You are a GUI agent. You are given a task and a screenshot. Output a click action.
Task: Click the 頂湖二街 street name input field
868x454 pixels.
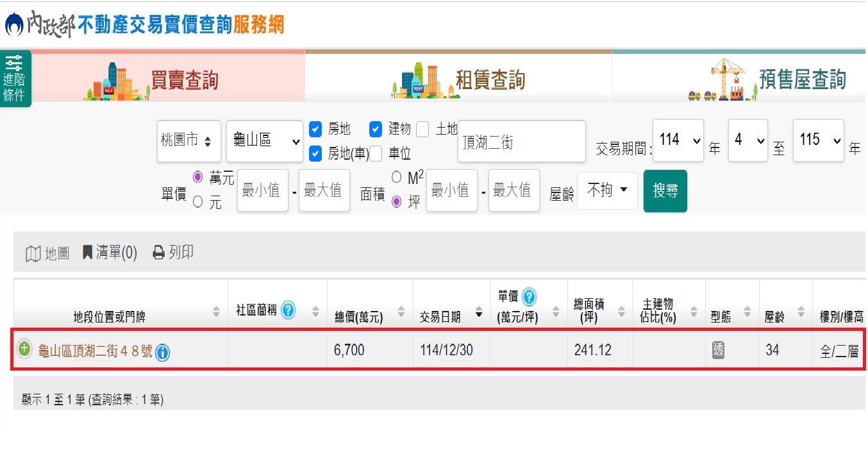pos(521,142)
